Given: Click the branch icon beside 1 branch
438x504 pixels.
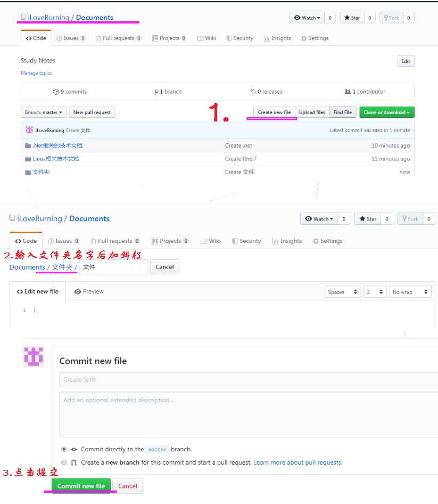Looking at the screenshot, I should point(156,92).
